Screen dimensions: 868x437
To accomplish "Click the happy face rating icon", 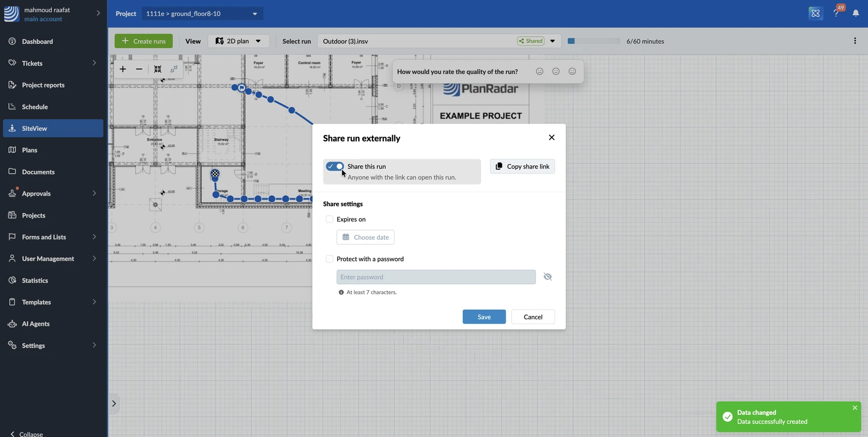I will click(572, 72).
